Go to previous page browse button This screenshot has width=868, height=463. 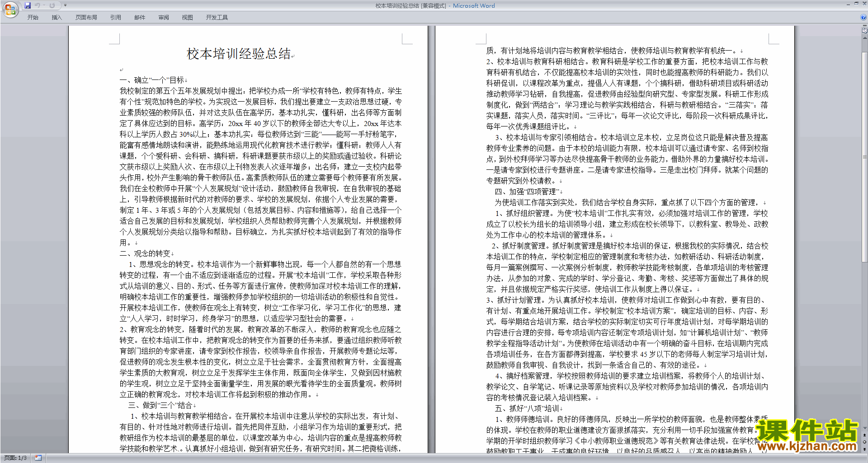(x=865, y=435)
